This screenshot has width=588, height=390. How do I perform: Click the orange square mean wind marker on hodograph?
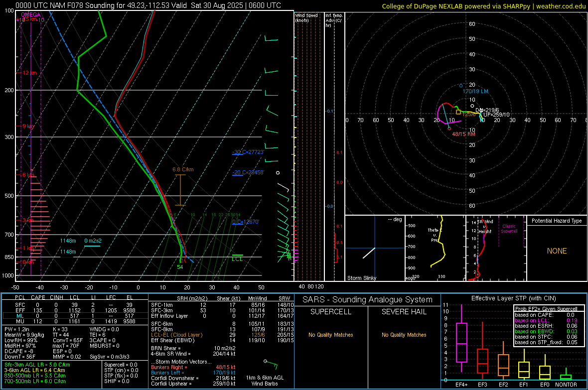coord(458,112)
